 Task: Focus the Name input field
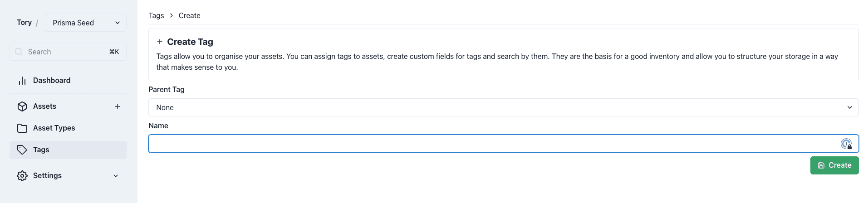504,144
